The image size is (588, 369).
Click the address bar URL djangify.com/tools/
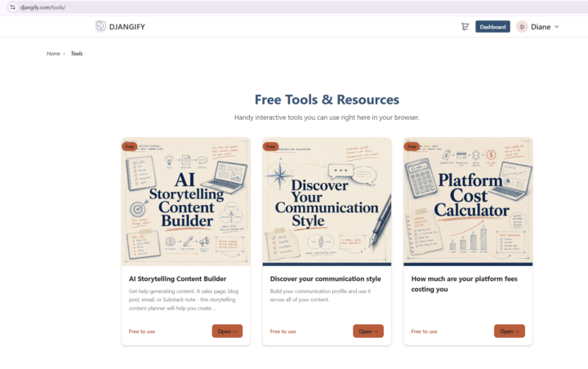42,7
